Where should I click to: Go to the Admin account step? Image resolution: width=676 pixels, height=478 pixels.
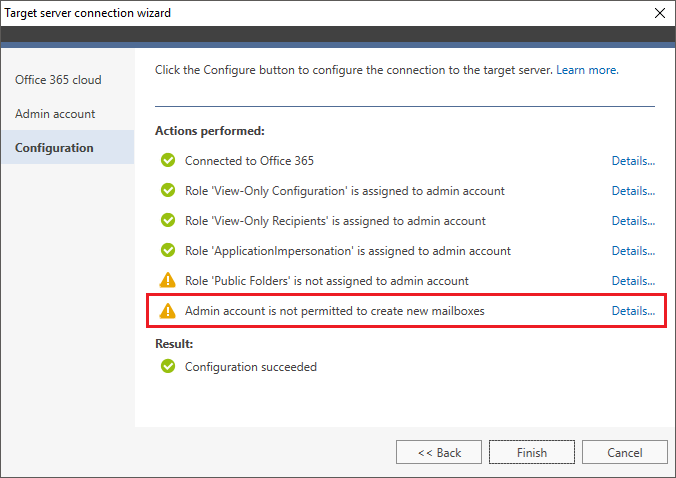55,114
